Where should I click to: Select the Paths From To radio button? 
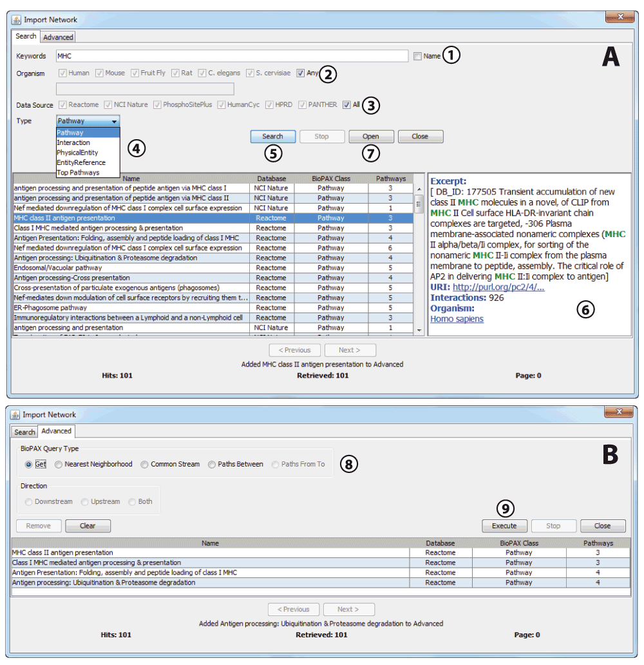pyautogui.click(x=276, y=465)
